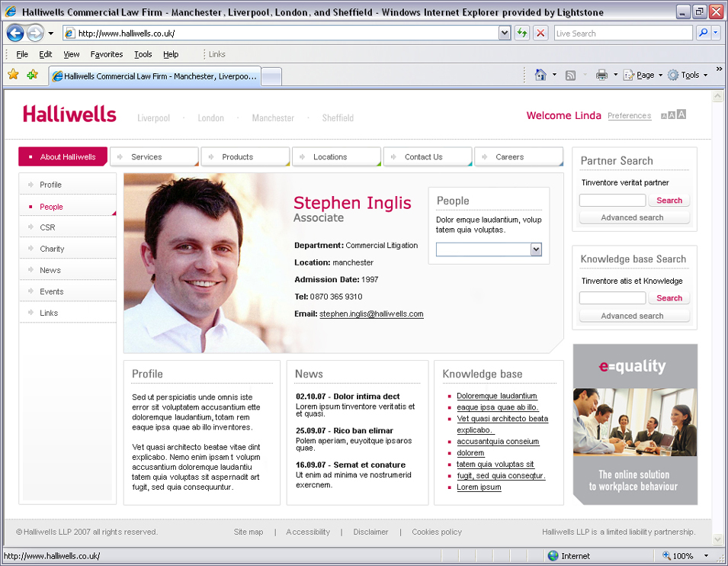Open the Print options dropdown arrow

coord(616,75)
